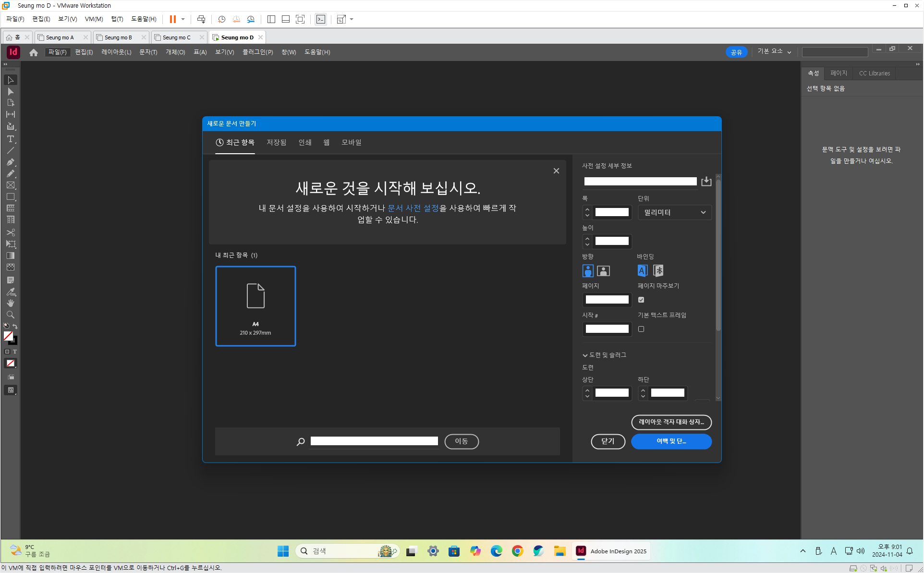Choose landscape orientation icon
This screenshot has width=924, height=573.
603,271
